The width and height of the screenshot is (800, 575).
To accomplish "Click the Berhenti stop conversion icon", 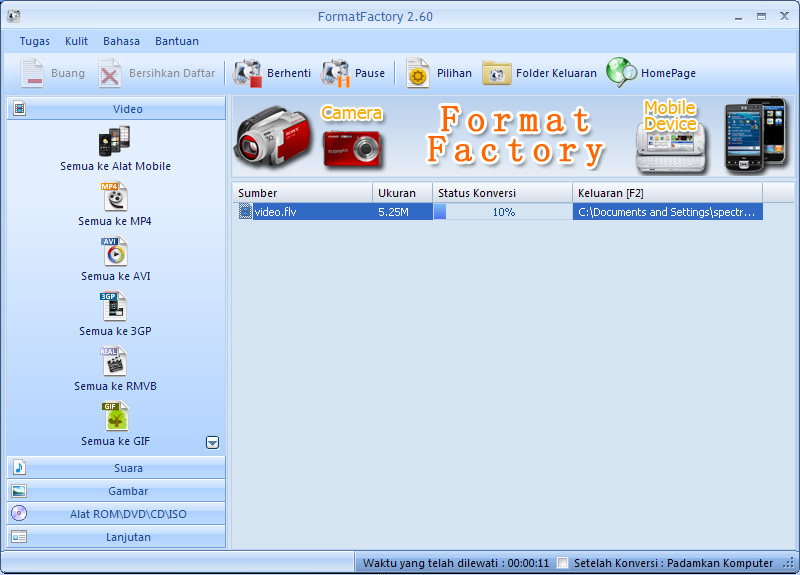I will tap(247, 73).
